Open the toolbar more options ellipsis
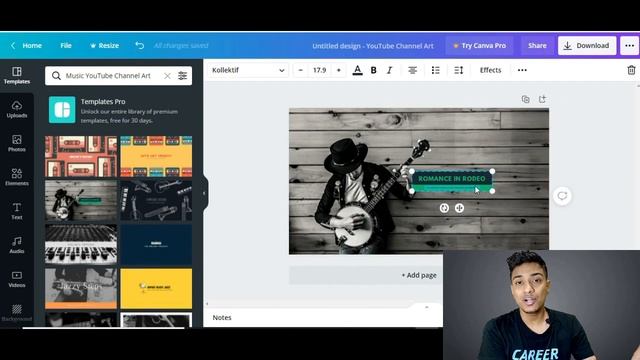 pos(522,70)
